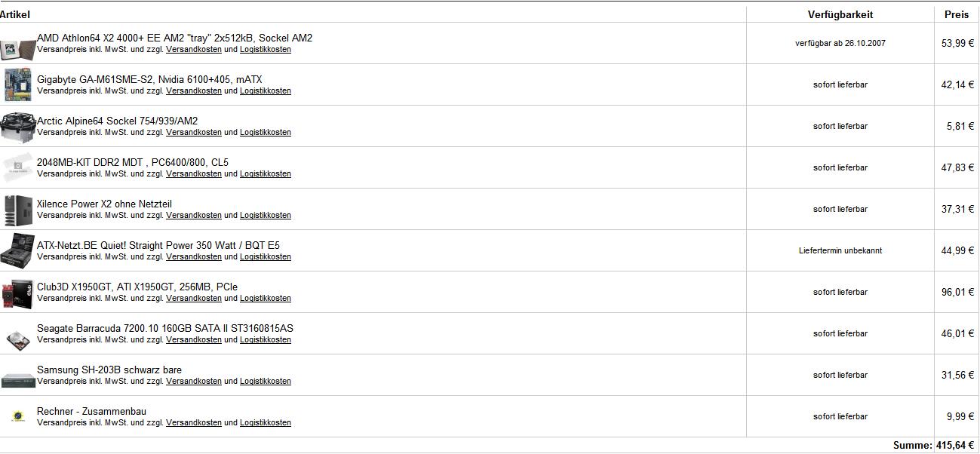
Task: Open the Gigabyte motherboard product image
Action: click(x=18, y=85)
